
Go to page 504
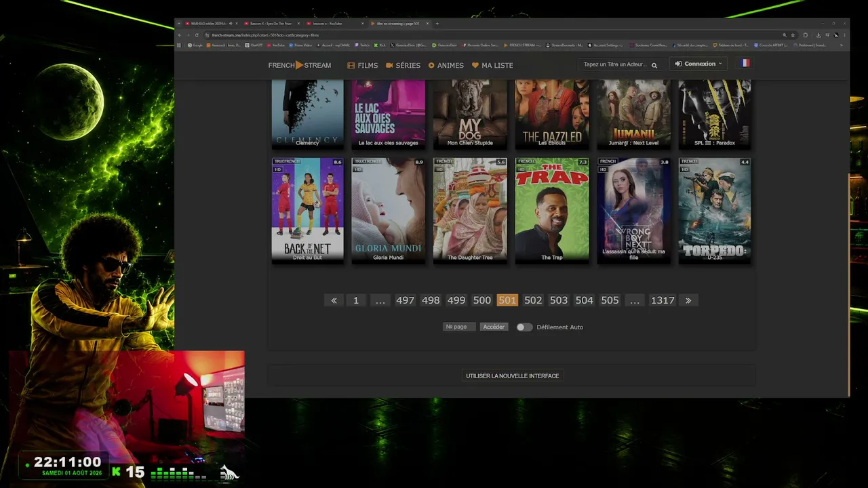tap(585, 300)
